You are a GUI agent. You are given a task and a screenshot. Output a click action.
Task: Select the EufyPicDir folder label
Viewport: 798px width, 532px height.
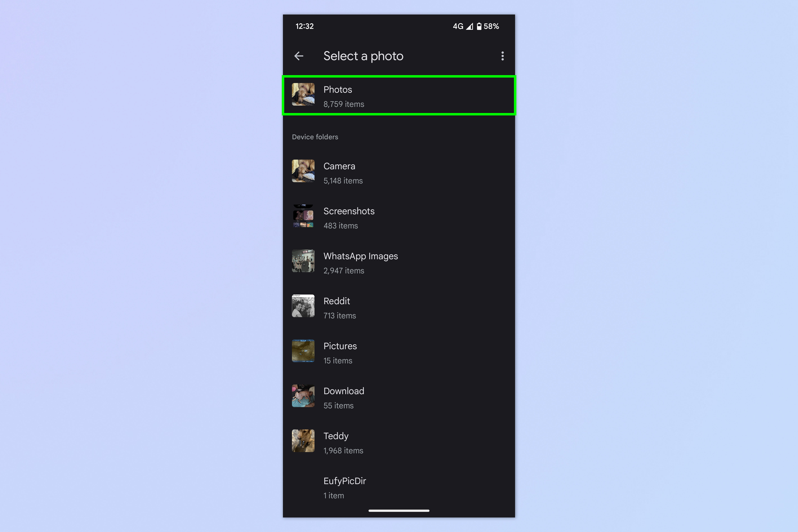(345, 481)
